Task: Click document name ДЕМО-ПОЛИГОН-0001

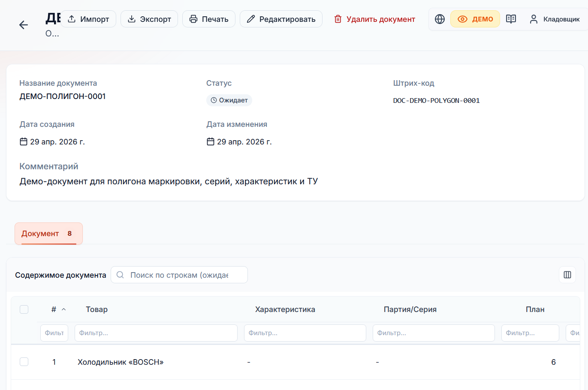Action: coord(63,96)
